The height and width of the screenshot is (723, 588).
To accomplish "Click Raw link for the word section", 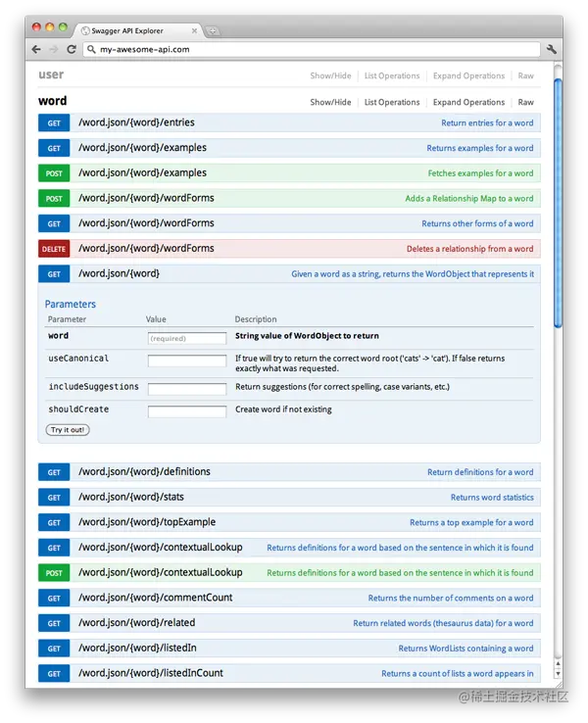I will pos(525,102).
